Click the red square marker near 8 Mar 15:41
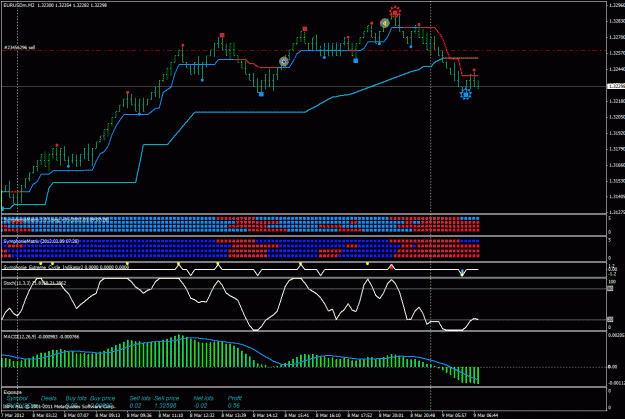The width and height of the screenshot is (625, 419). (305, 29)
